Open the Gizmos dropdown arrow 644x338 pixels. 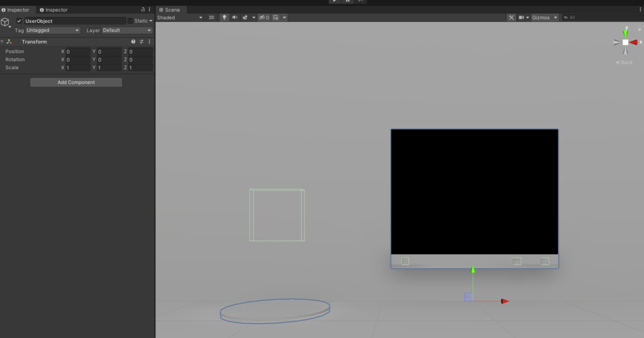[555, 18]
